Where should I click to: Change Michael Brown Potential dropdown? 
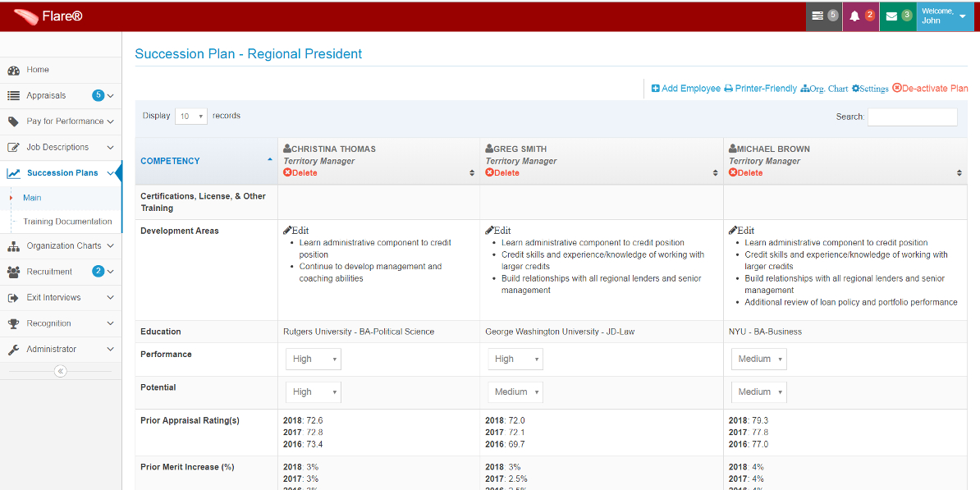pyautogui.click(x=758, y=392)
